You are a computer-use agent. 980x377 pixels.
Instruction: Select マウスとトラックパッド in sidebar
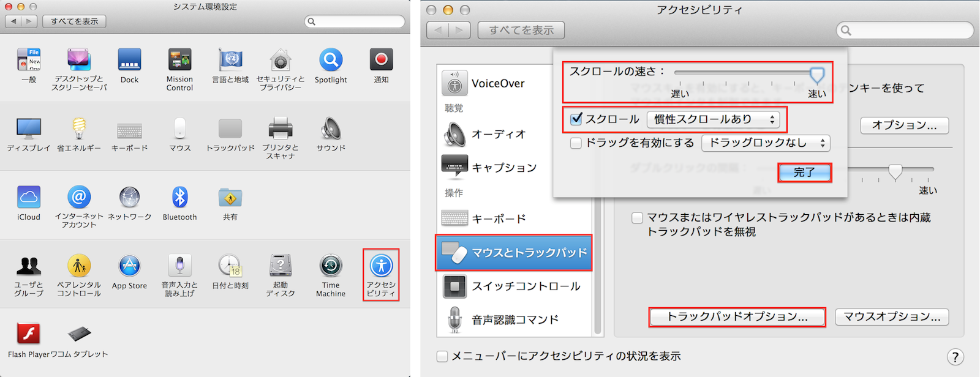(513, 253)
